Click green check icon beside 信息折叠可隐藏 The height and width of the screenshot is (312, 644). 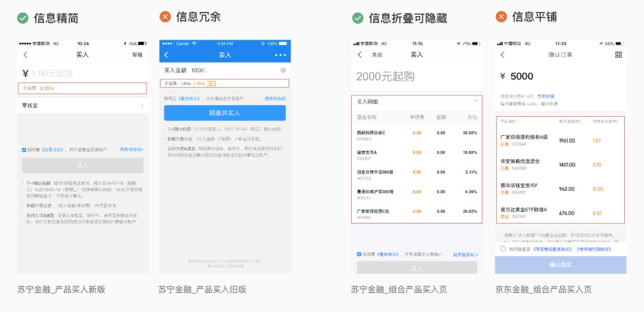(358, 18)
